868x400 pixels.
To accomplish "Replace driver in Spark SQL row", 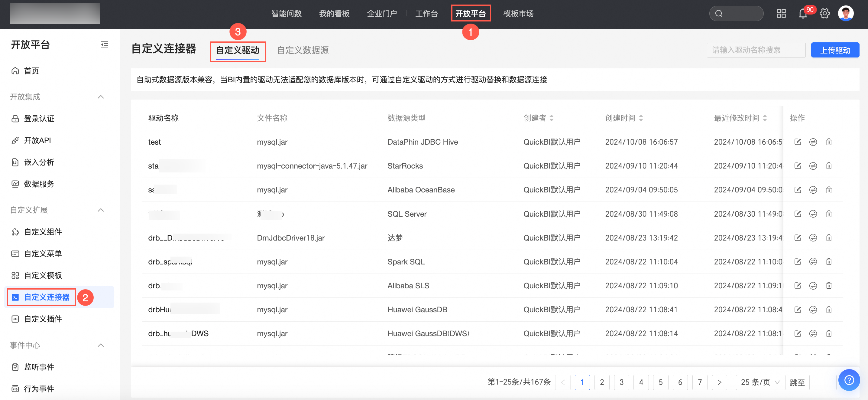I will click(813, 261).
